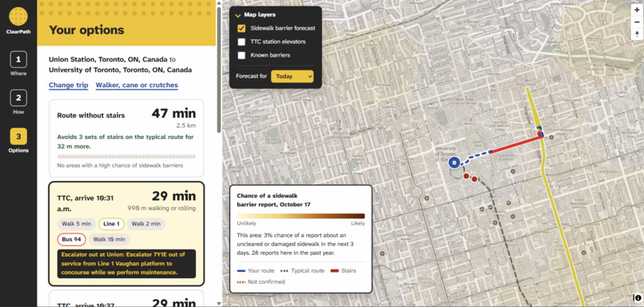
Task: Click the Walk 5 min segment
Action: coord(77,224)
